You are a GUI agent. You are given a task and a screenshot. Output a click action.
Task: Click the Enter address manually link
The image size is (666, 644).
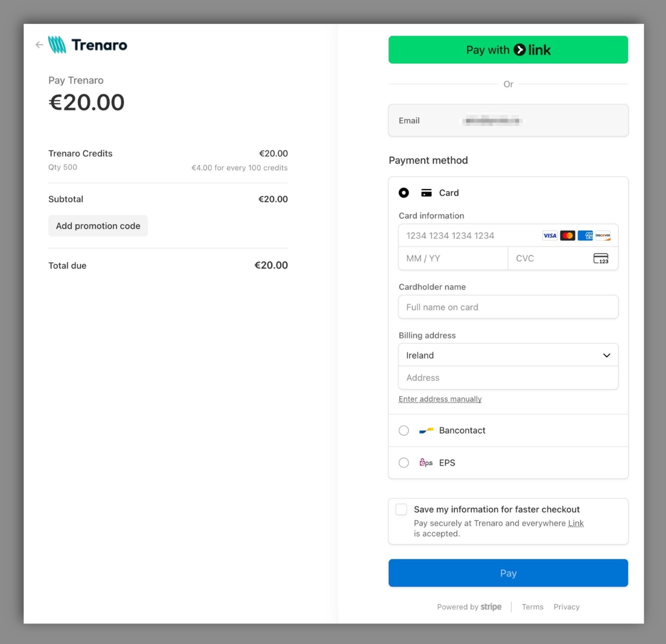coord(440,399)
